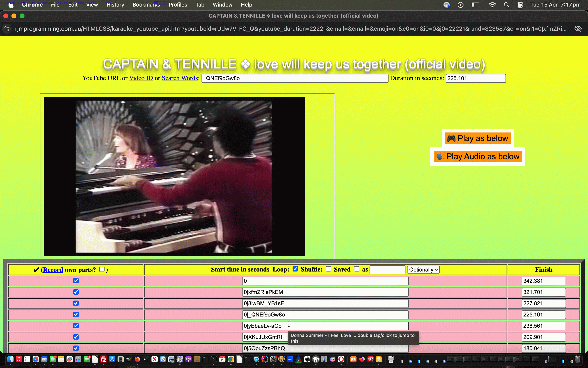588x368 pixels.
Task: Launch Zoom from the Dock
Action: pos(290,359)
